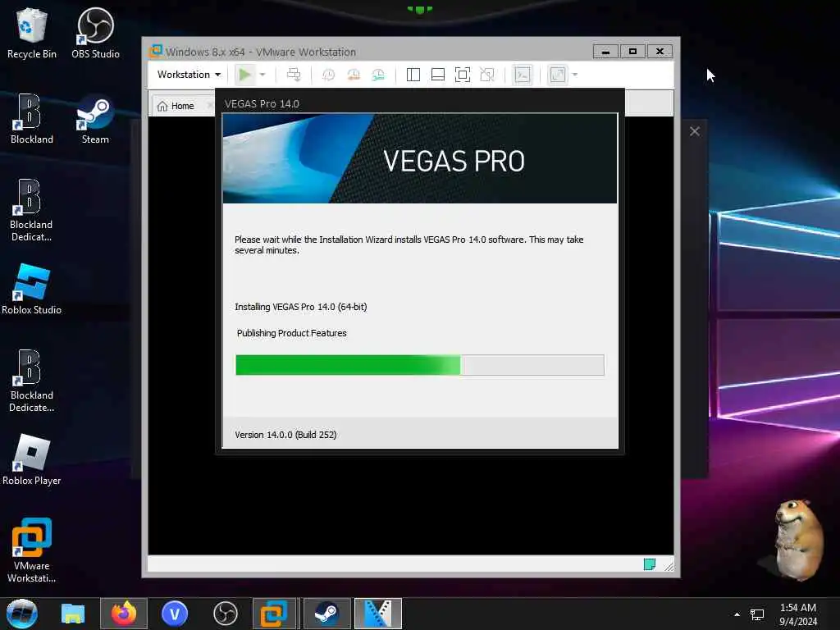The height and width of the screenshot is (630, 840).
Task: Select the Blockland Dedicate... desktop shortcut
Action: [x=32, y=381]
